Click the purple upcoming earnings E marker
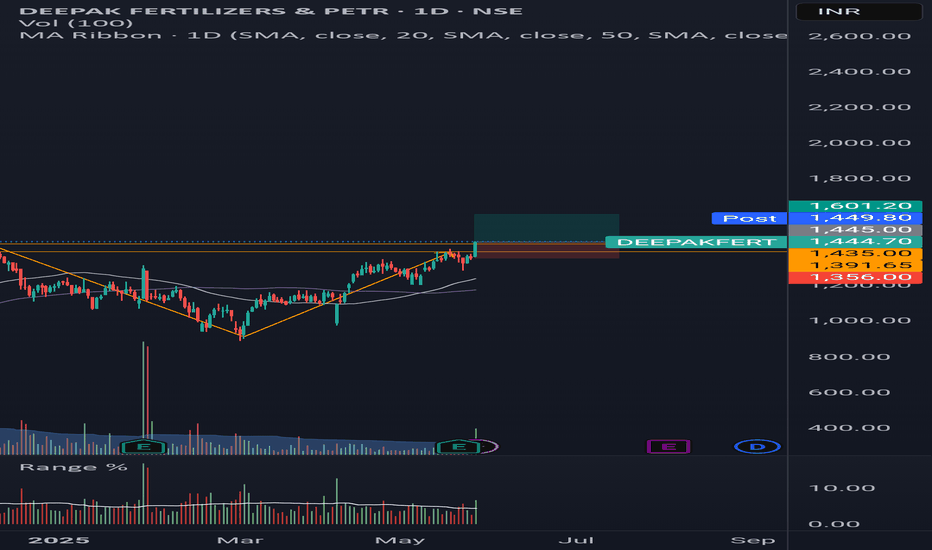The image size is (932, 550). tap(668, 447)
